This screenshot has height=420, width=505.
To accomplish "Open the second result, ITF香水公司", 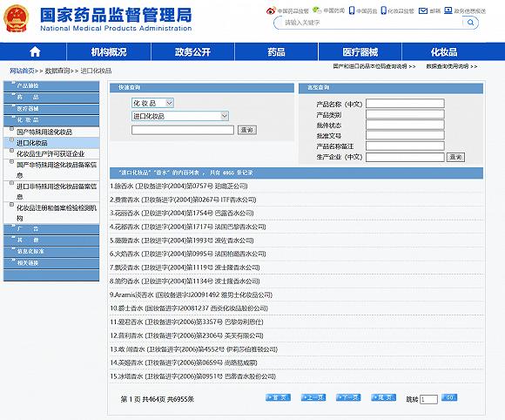I will pyautogui.click(x=183, y=200).
